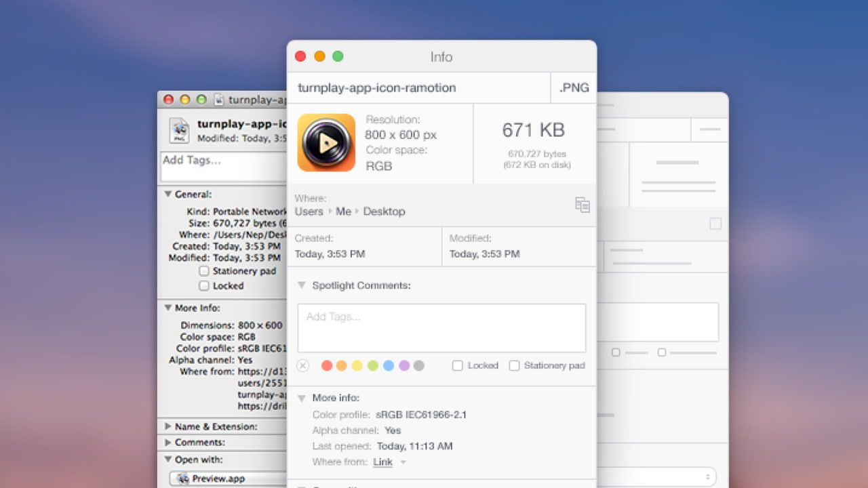Select the blue tag color
Image resolution: width=868 pixels, height=488 pixels.
[389, 365]
